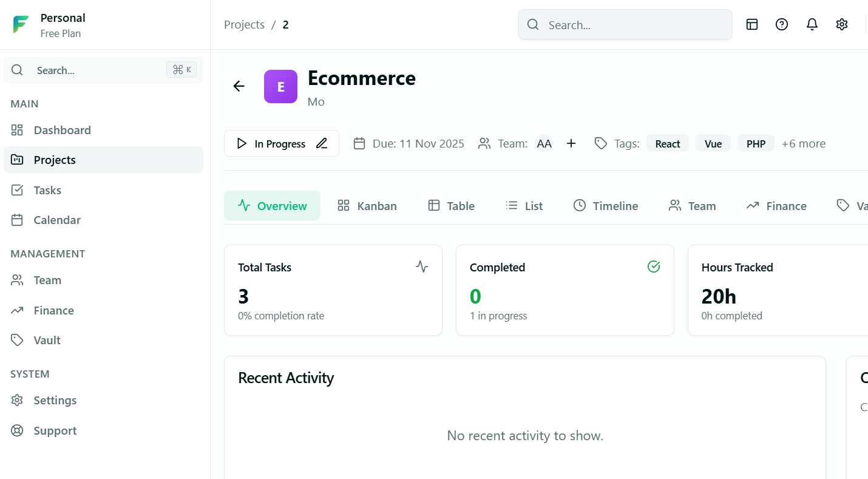Click the Fluxo logo in sidebar
Image resolution: width=868 pixels, height=479 pixels.
21,25
